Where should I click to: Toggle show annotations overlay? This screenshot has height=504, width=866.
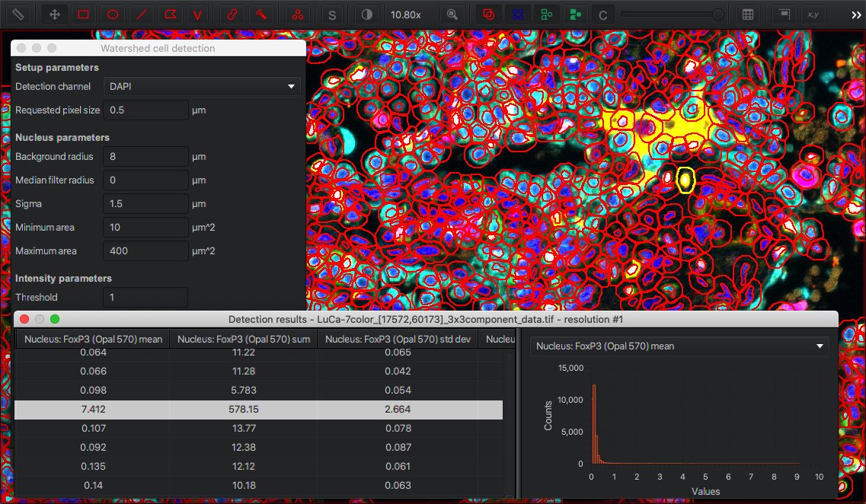[489, 14]
